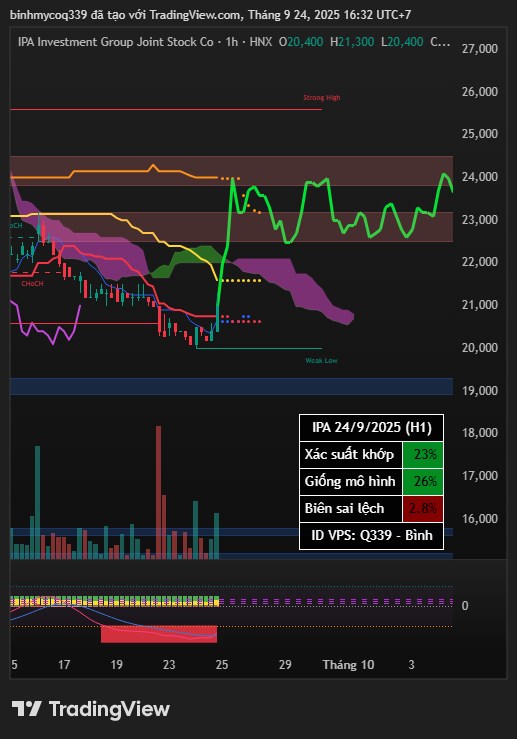Click the 19 date label on time axis

tap(116, 665)
